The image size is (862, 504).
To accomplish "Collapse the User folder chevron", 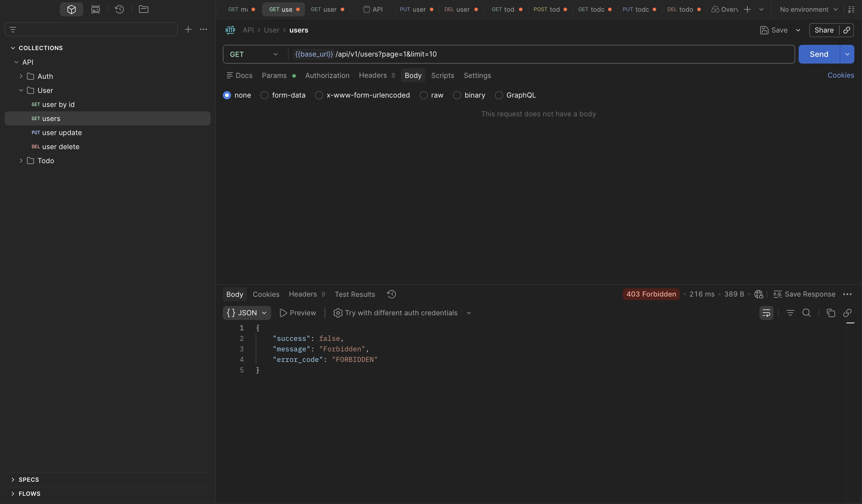I will click(x=21, y=90).
